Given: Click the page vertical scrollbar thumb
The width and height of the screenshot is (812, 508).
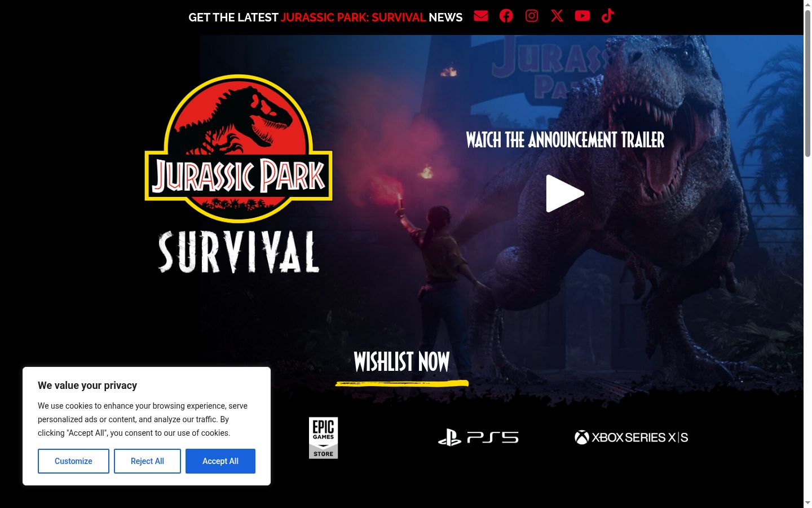Looking at the screenshot, I should tap(807, 83).
